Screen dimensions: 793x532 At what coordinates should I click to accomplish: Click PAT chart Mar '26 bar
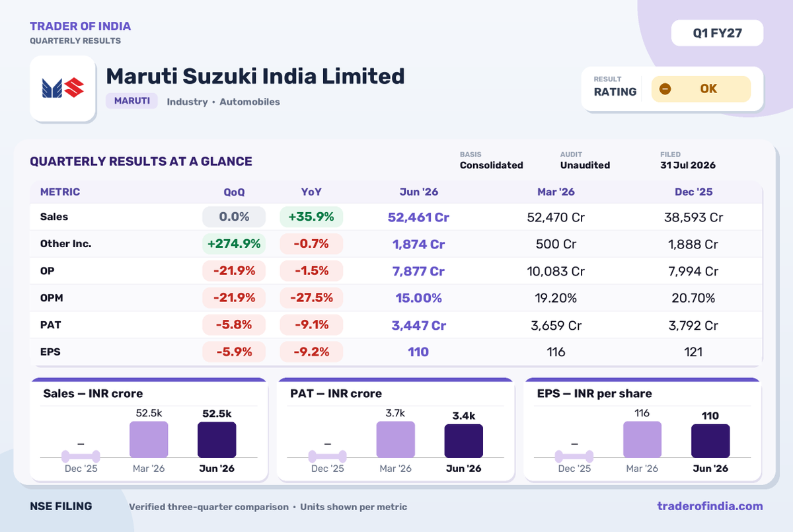click(x=396, y=439)
